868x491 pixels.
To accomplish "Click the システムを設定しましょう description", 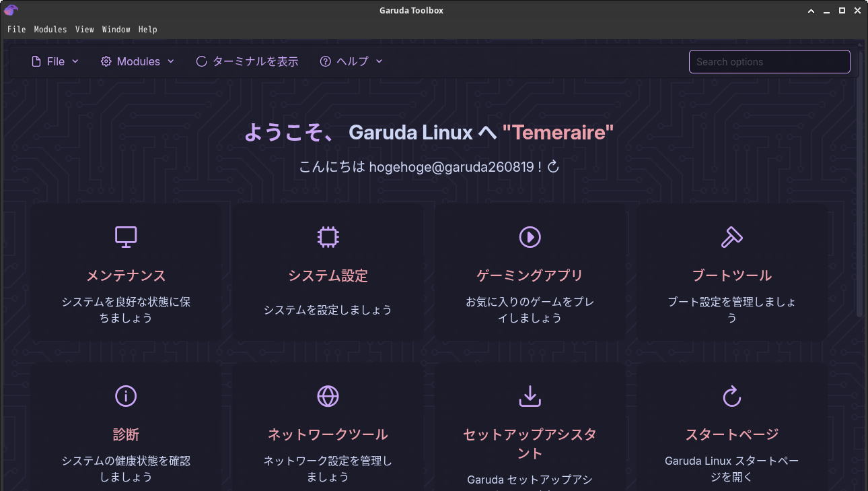I will point(328,310).
